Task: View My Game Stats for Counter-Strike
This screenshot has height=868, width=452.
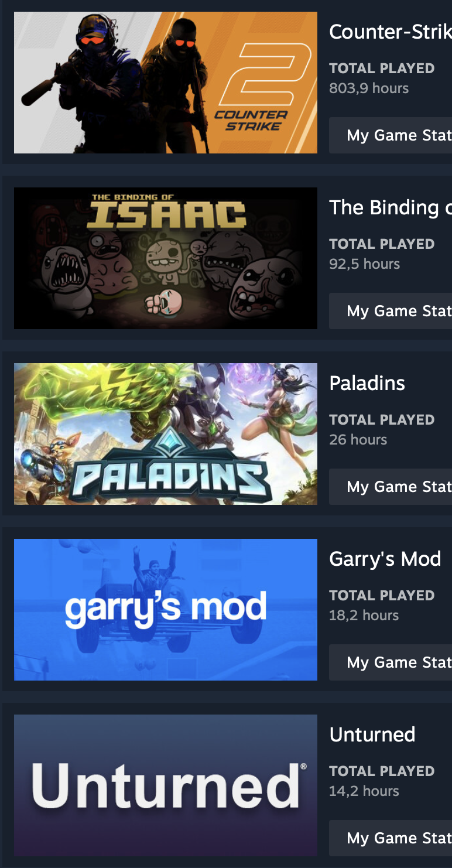Action: [391, 135]
